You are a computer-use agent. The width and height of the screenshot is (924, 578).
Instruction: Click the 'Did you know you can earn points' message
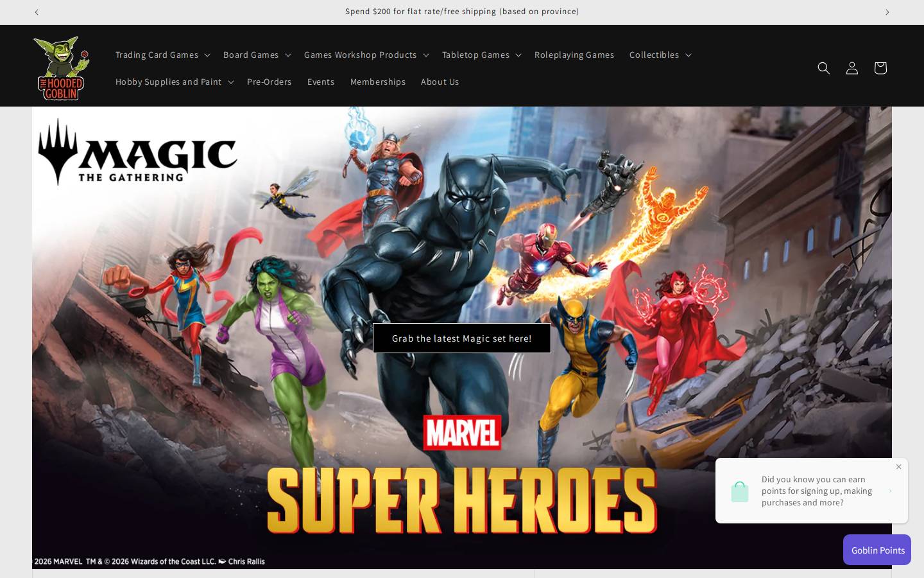[817, 491]
